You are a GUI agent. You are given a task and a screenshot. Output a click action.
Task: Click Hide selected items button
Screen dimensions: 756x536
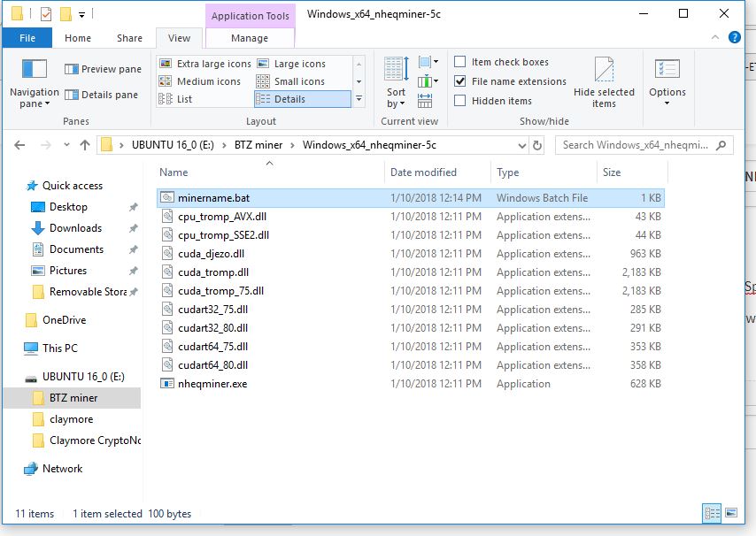click(x=604, y=83)
